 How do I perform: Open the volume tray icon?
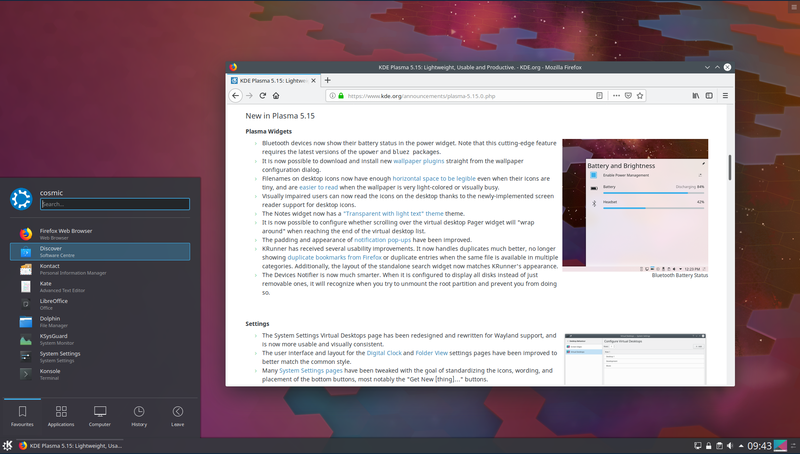[730, 445]
